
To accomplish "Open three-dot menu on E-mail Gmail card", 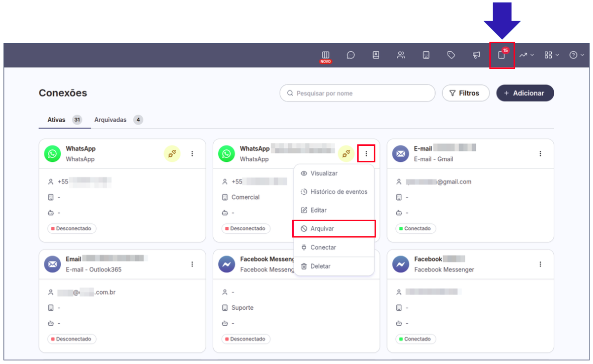I will coord(540,154).
